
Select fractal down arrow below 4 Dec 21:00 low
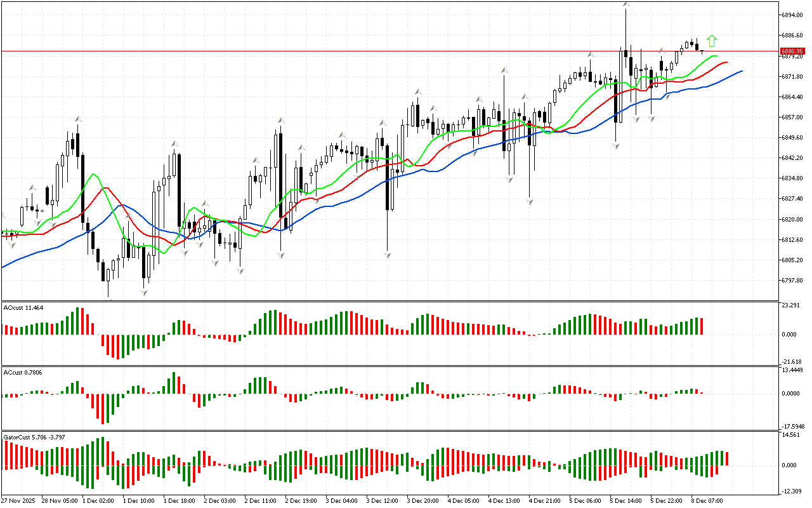pyautogui.click(x=529, y=201)
